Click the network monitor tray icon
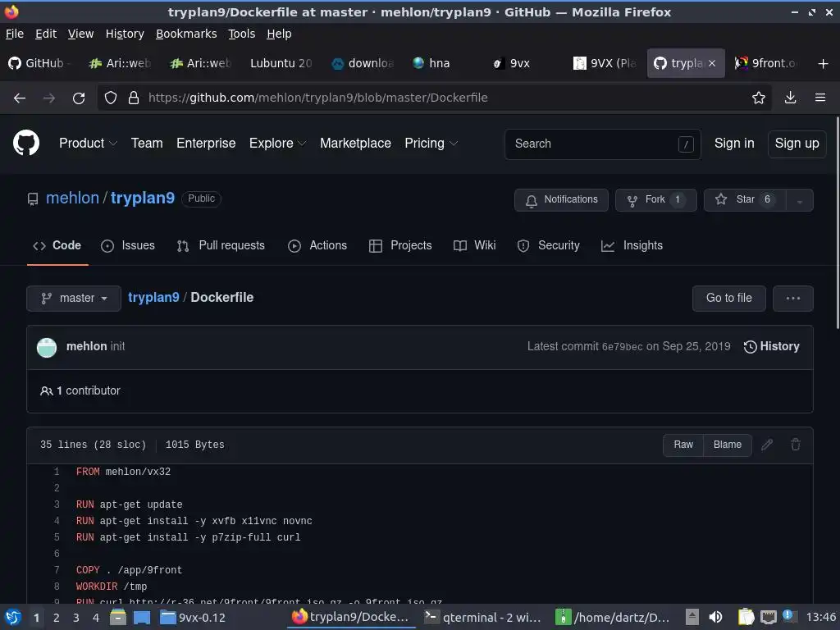This screenshot has width=840, height=630. [x=768, y=617]
